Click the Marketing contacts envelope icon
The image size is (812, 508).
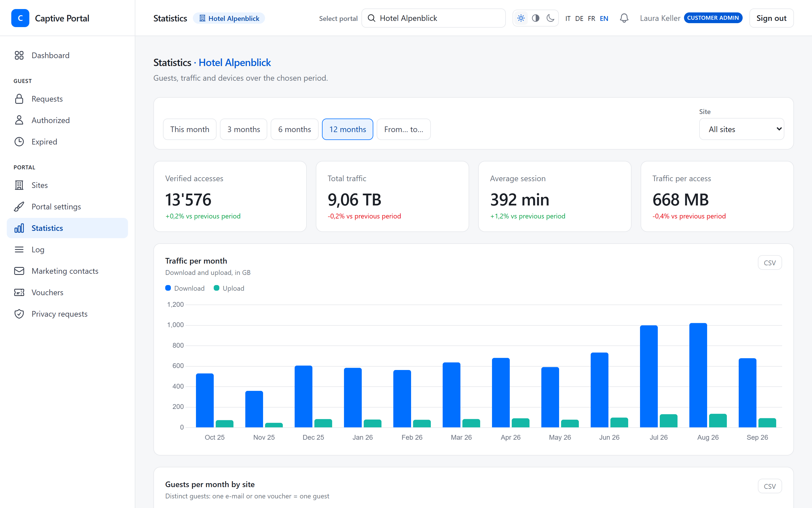coord(19,271)
